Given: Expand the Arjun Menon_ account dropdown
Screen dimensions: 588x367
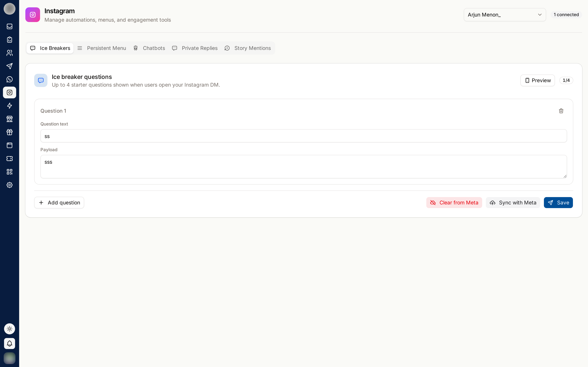Looking at the screenshot, I should [x=505, y=14].
